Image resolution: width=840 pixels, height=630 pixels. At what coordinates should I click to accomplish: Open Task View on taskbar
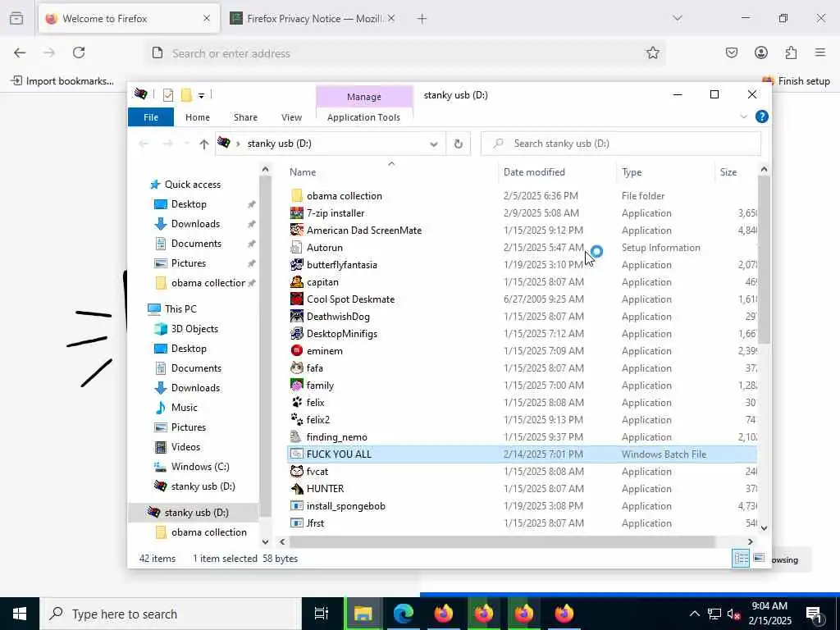(x=322, y=614)
